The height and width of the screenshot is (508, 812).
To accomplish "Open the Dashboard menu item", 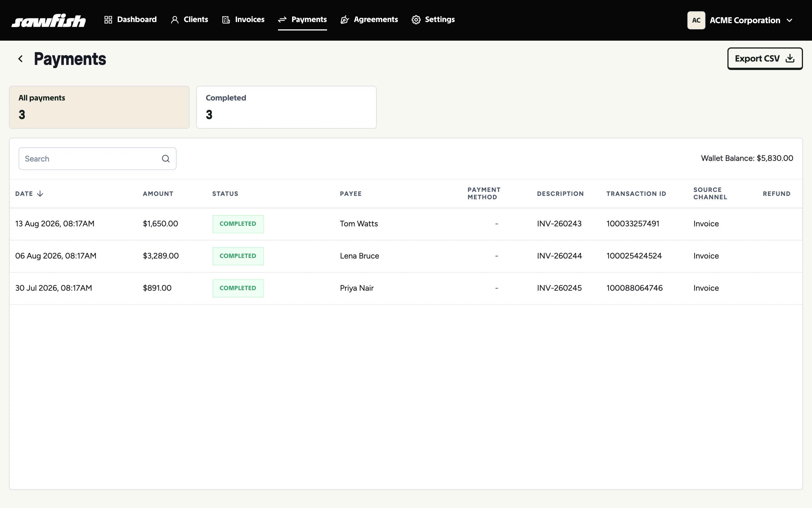I will (x=130, y=20).
